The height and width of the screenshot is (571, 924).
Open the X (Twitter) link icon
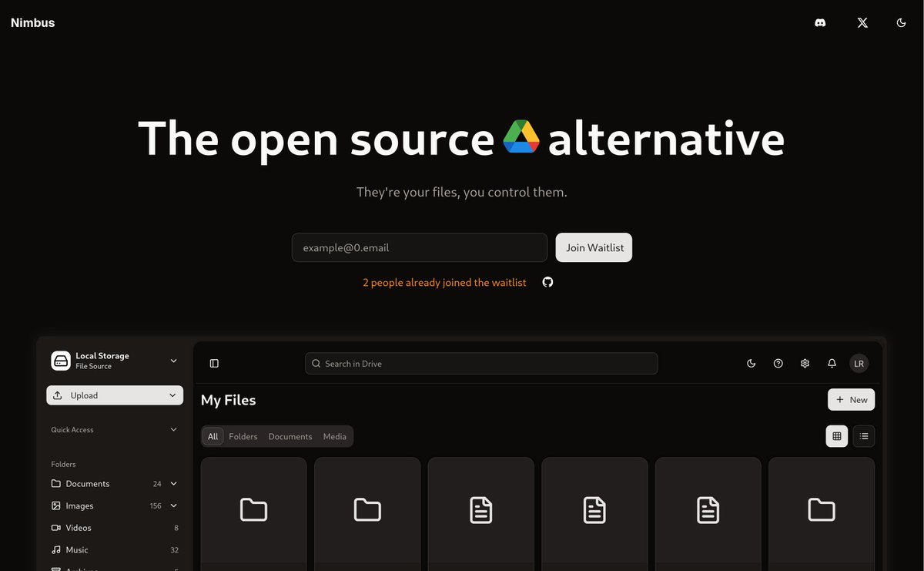[862, 23]
